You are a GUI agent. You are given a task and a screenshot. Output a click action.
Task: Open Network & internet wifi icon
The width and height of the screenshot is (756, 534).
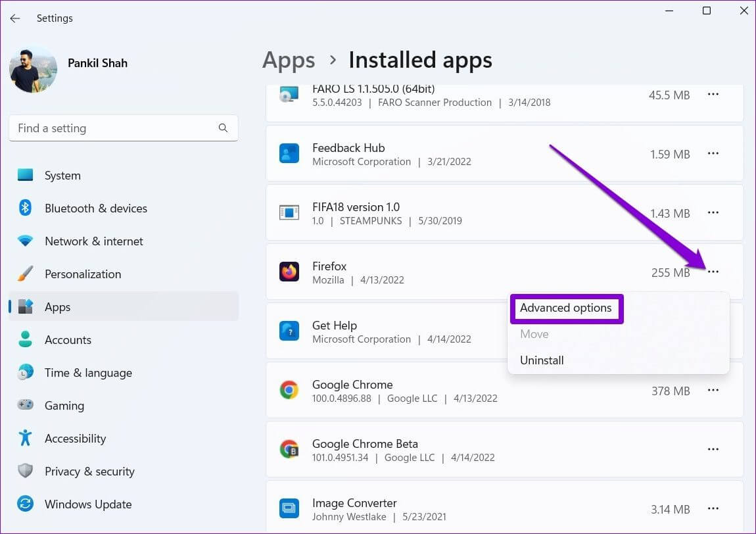tap(25, 241)
